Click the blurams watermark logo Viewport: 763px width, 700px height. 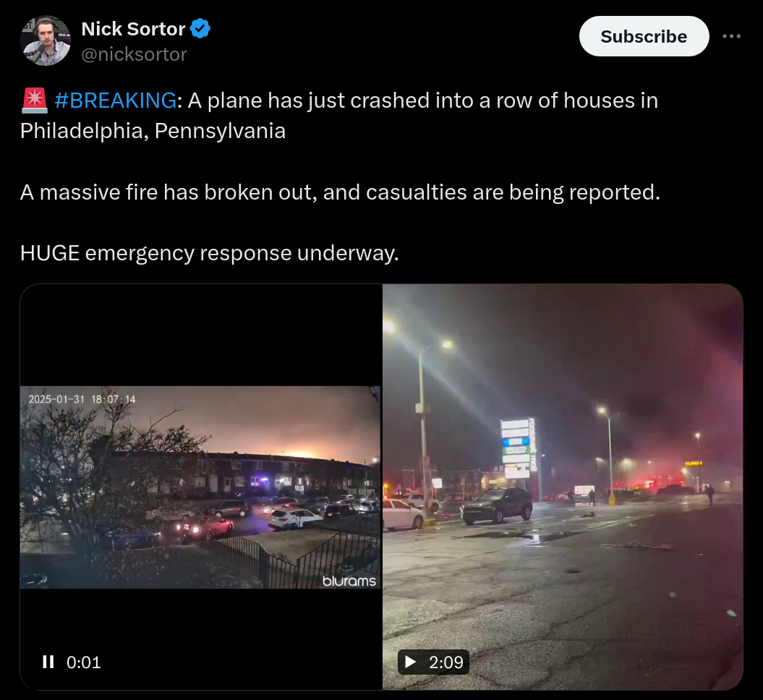349,581
